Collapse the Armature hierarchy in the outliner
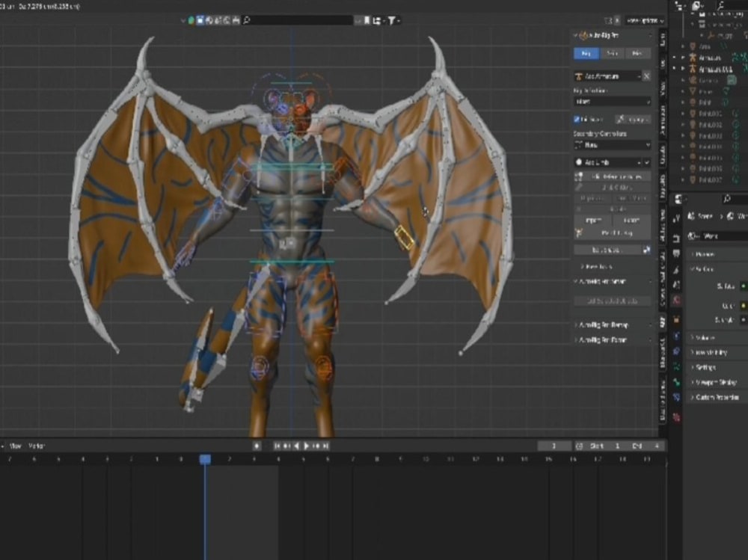 pos(682,58)
